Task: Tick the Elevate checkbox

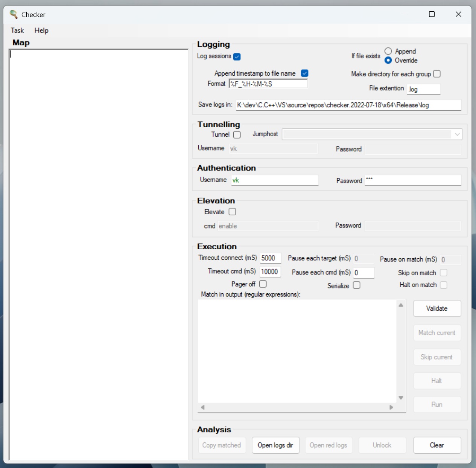Action: (233, 212)
